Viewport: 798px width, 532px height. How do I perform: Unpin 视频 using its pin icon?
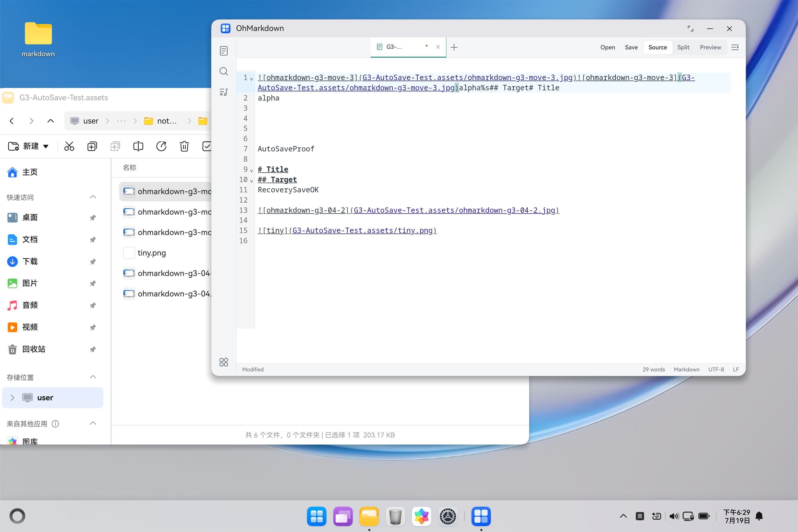tap(93, 327)
